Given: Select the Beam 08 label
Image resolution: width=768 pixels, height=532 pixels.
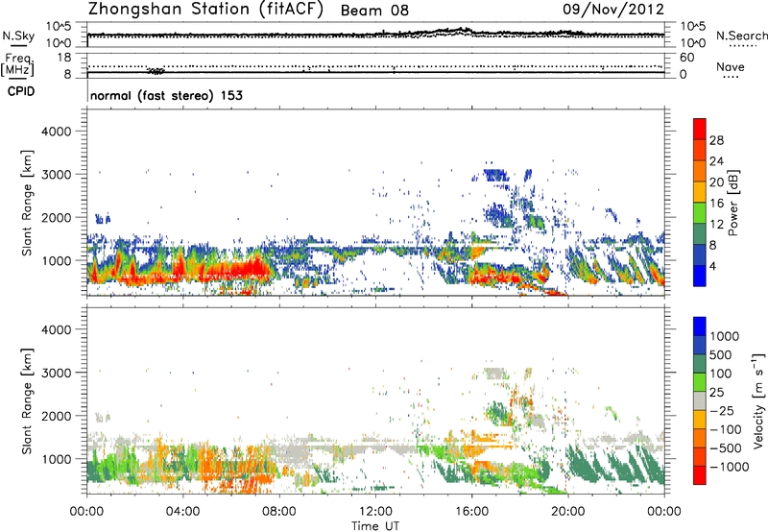Looking at the screenshot, I should tap(374, 11).
